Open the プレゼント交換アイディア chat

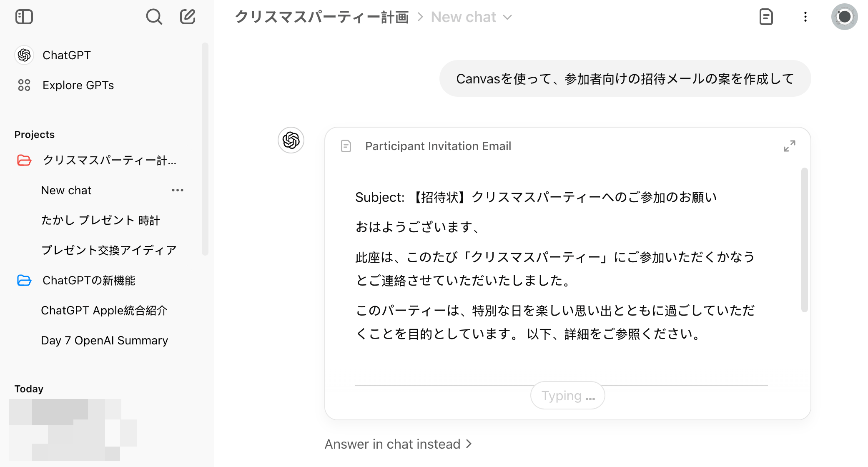(x=109, y=250)
